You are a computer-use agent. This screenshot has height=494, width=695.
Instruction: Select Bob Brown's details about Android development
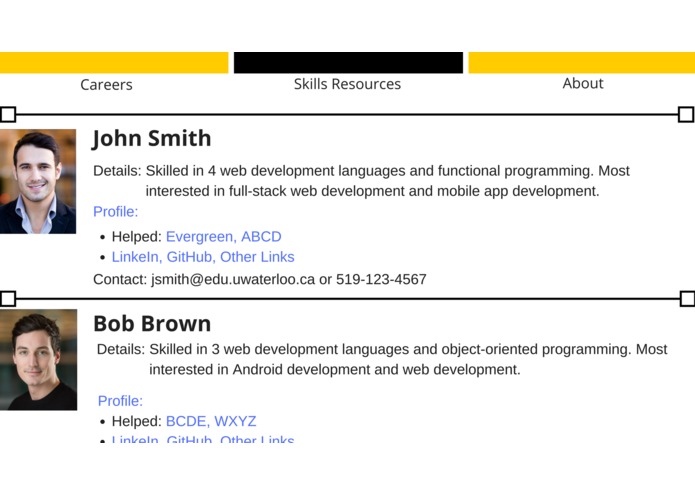[382, 359]
